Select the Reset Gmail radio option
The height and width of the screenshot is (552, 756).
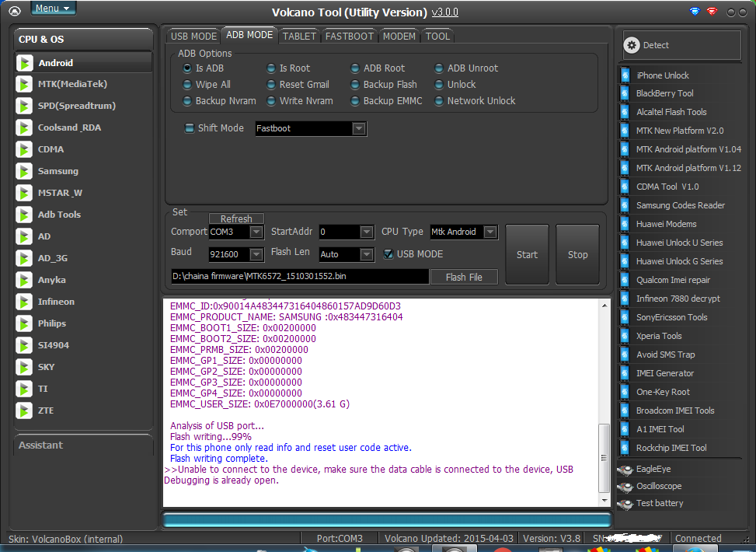271,85
